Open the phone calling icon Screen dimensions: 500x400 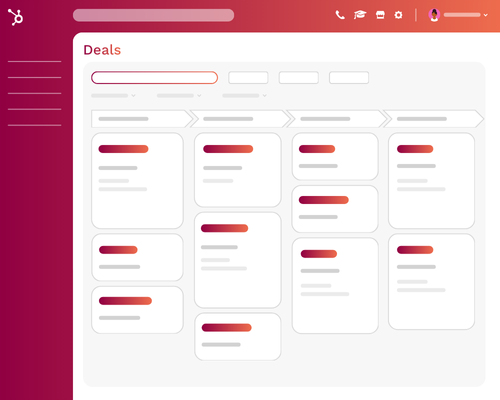[340, 15]
